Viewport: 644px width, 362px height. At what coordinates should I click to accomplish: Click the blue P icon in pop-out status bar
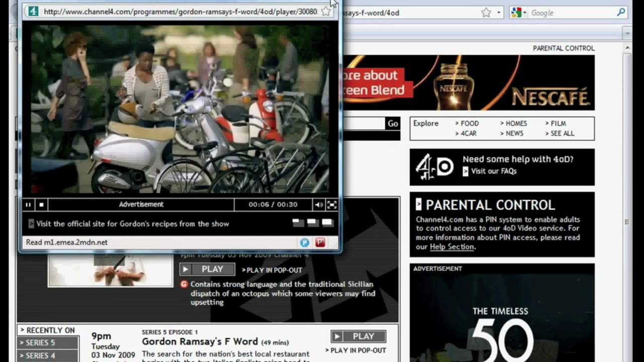305,242
